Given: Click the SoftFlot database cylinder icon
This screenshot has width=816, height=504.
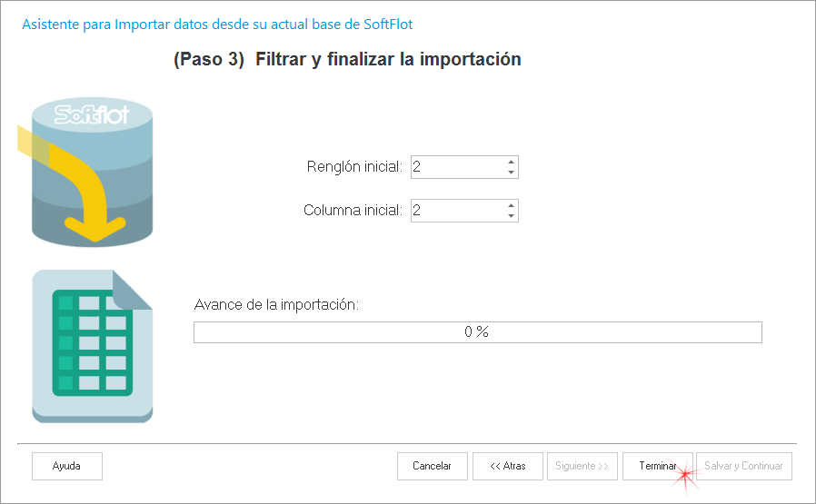Looking at the screenshot, I should coord(91,171).
